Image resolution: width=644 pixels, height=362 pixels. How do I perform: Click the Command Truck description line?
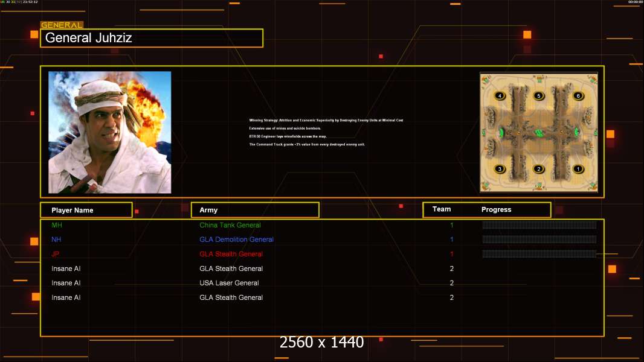(307, 144)
